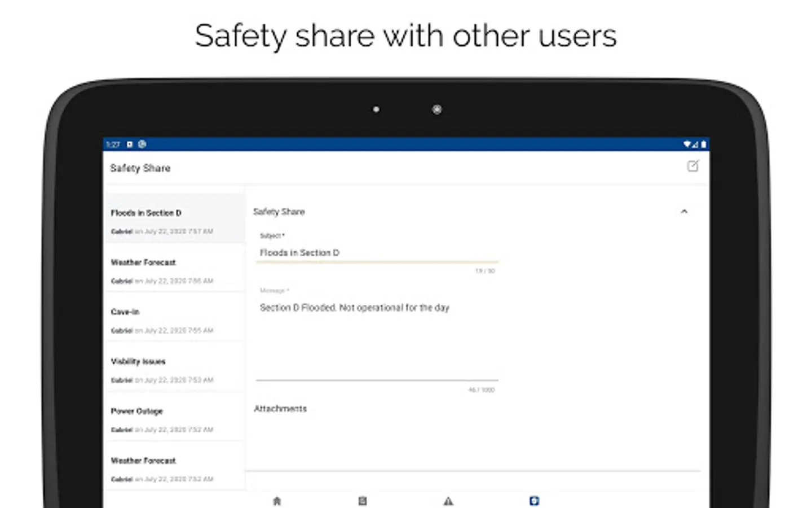This screenshot has width=812, height=508.
Task: Click the Power Outage entry's Gabriel timestamp line
Action: pyautogui.click(x=162, y=430)
